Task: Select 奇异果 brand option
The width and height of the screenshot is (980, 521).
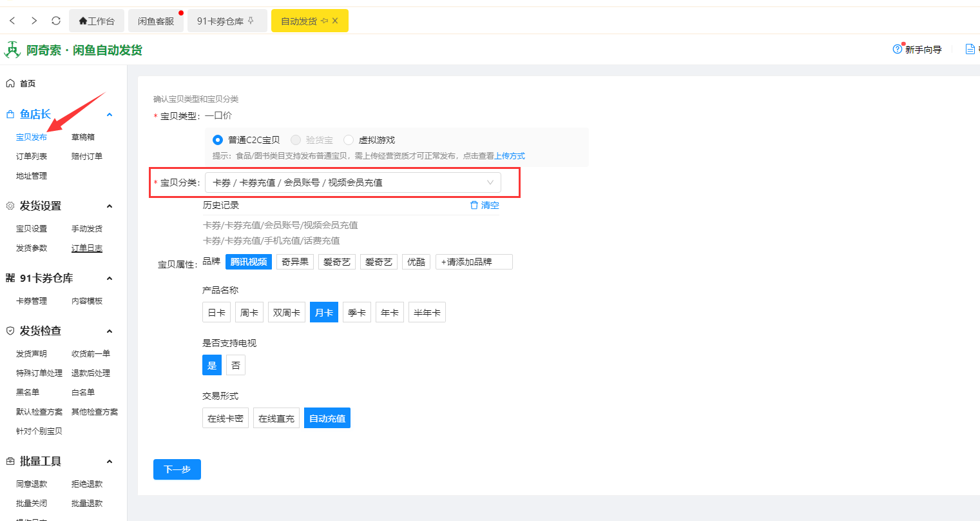Action: 295,262
